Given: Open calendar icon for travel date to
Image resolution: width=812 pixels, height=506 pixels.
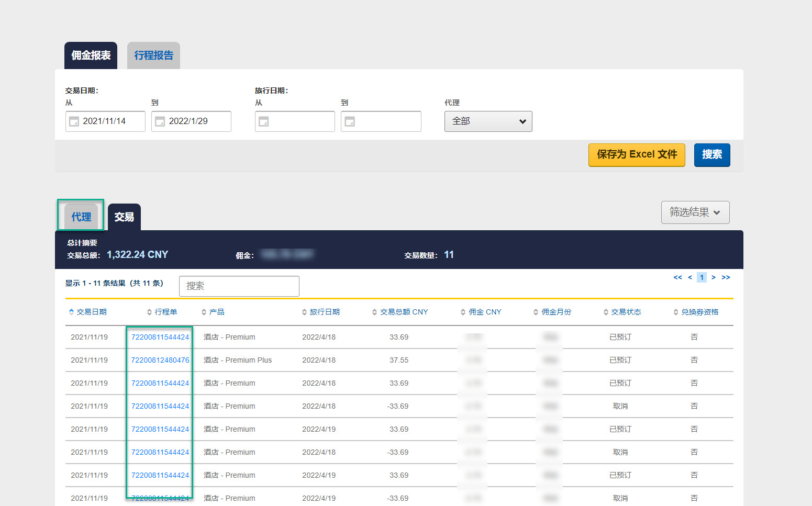Looking at the screenshot, I should tap(350, 121).
